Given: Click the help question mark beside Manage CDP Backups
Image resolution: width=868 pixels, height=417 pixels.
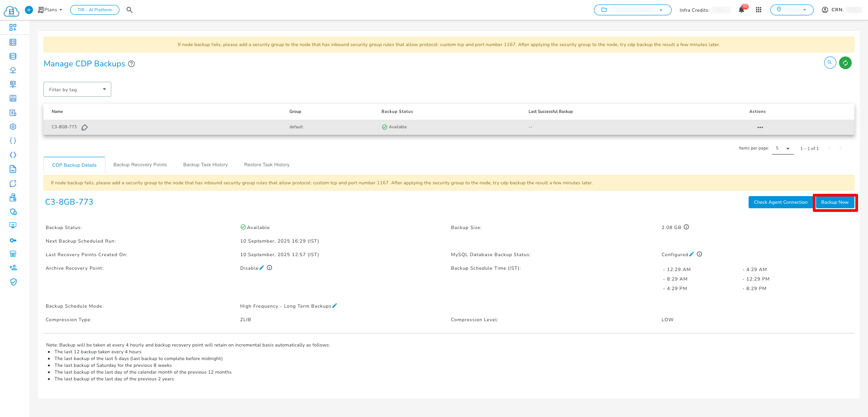Looking at the screenshot, I should tap(131, 64).
